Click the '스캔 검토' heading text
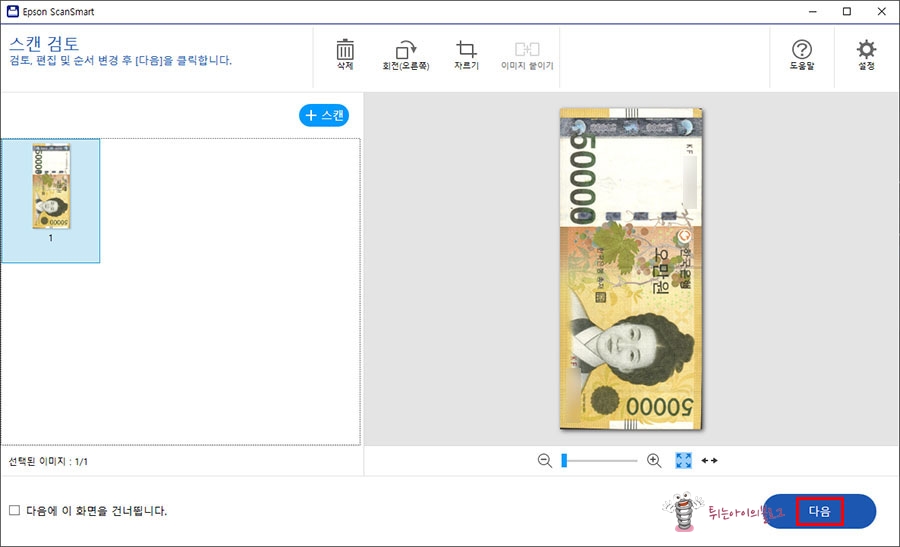This screenshot has height=547, width=900. (x=44, y=44)
